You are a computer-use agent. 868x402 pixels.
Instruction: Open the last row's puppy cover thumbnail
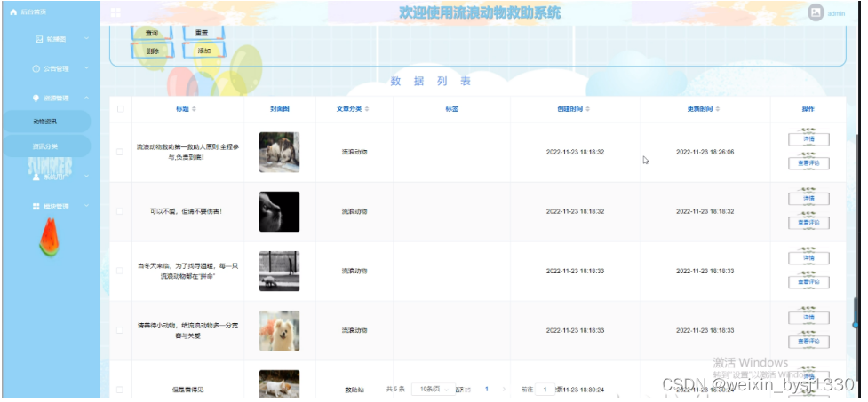tap(280, 383)
